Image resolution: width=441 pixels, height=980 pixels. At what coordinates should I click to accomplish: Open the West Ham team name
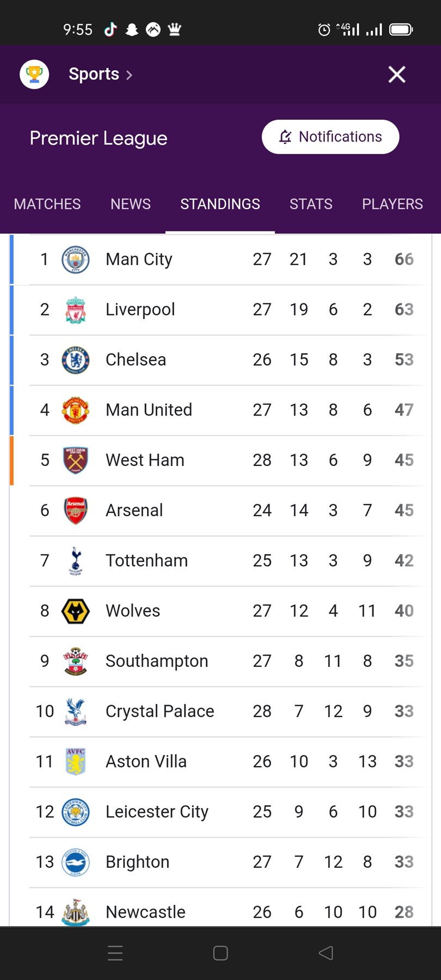point(145,460)
